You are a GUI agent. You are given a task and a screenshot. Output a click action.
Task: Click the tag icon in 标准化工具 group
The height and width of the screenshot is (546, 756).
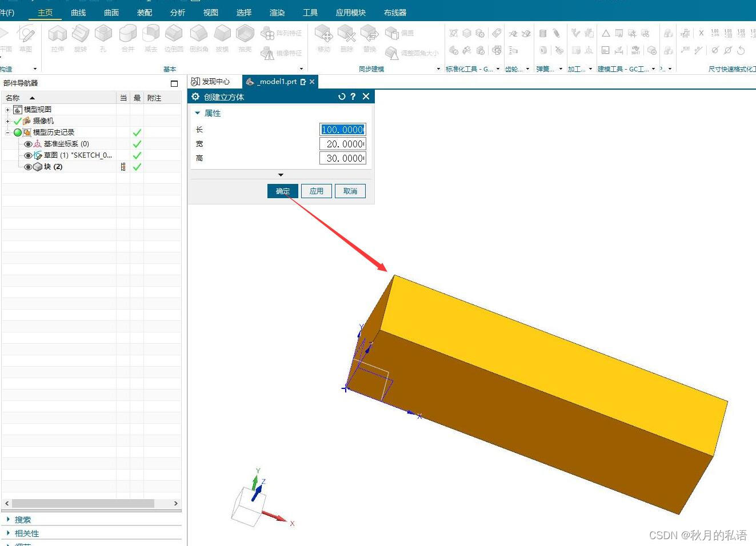point(497,33)
